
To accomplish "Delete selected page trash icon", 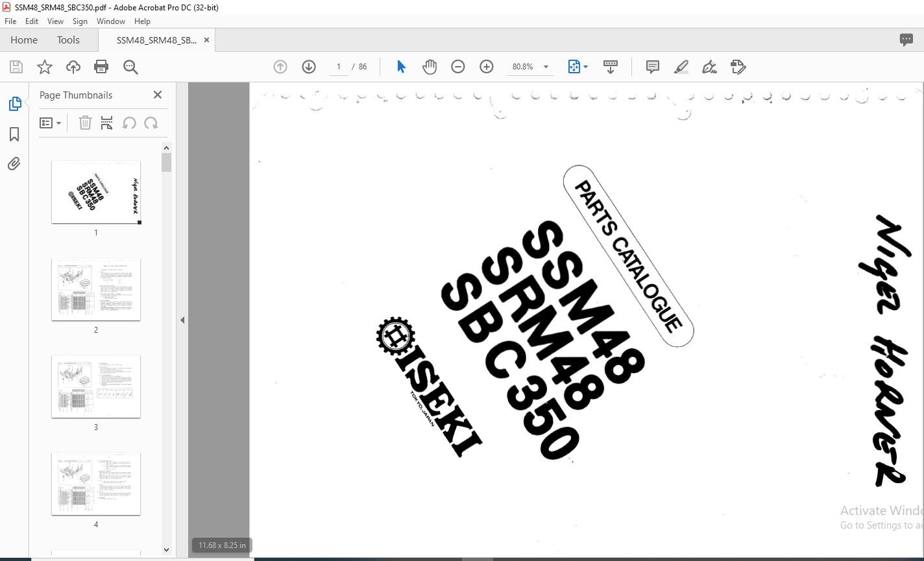I will (85, 123).
